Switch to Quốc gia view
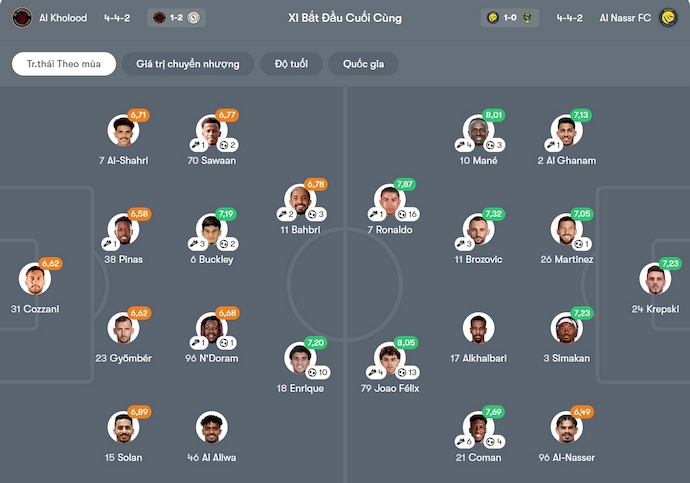Screen dimensions: 690x483 [365, 64]
